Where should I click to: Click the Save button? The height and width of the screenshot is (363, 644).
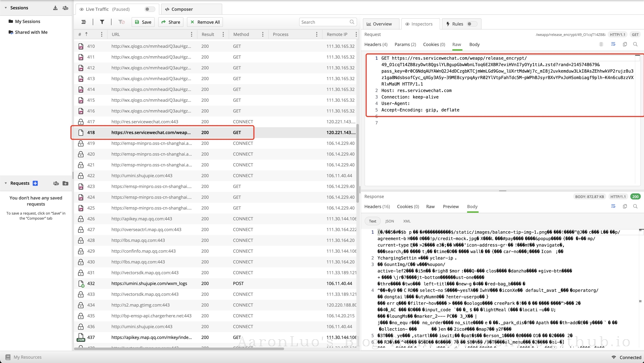[143, 22]
